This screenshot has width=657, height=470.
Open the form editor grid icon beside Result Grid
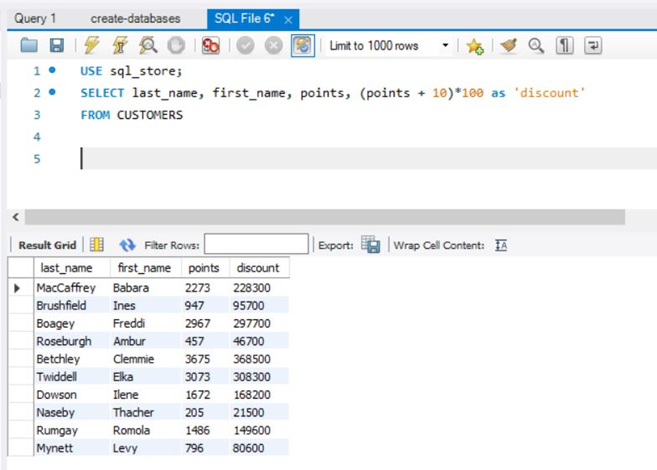click(x=97, y=245)
